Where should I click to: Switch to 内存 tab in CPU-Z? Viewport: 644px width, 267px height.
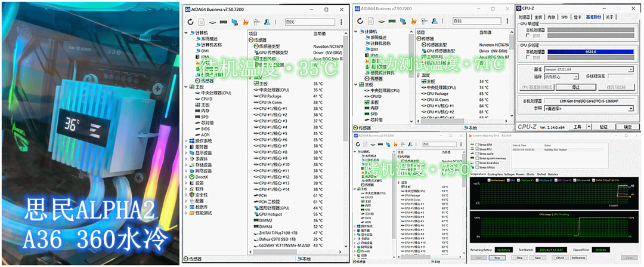[x=552, y=17]
